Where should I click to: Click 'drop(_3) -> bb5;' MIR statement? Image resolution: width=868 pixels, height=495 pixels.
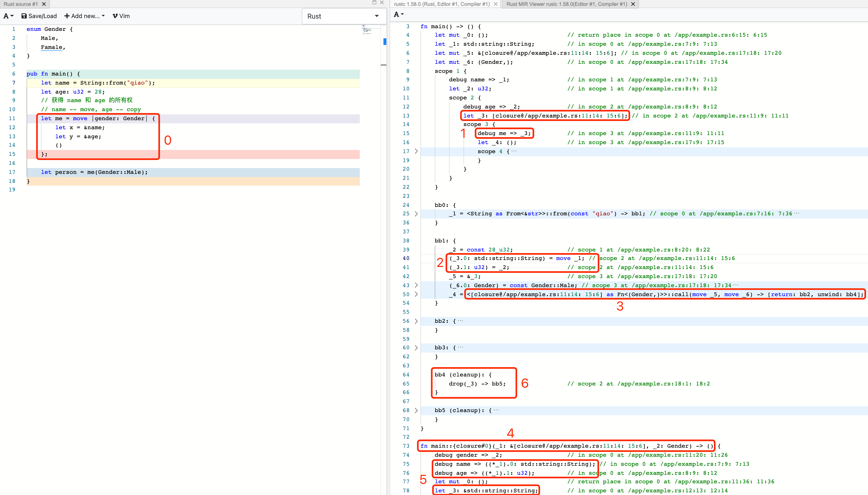[477, 384]
